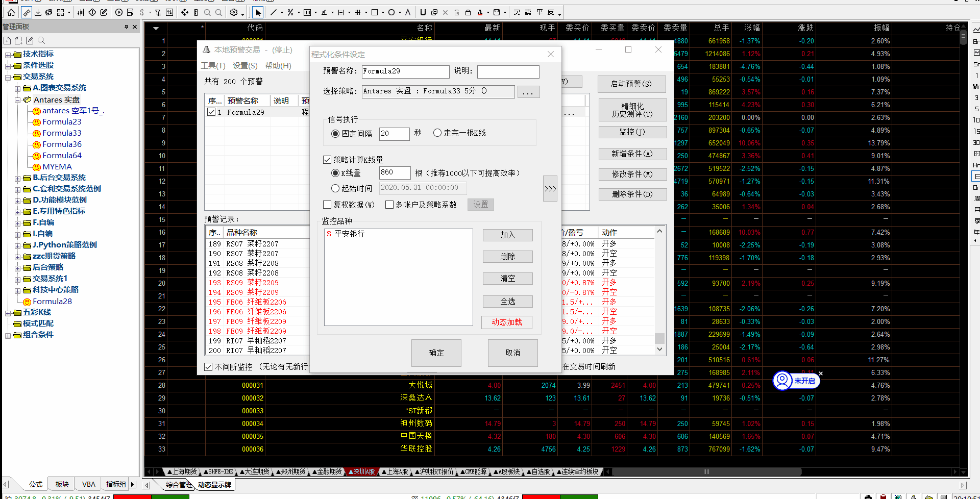
Task: Click the download data icon
Action: tap(38, 12)
